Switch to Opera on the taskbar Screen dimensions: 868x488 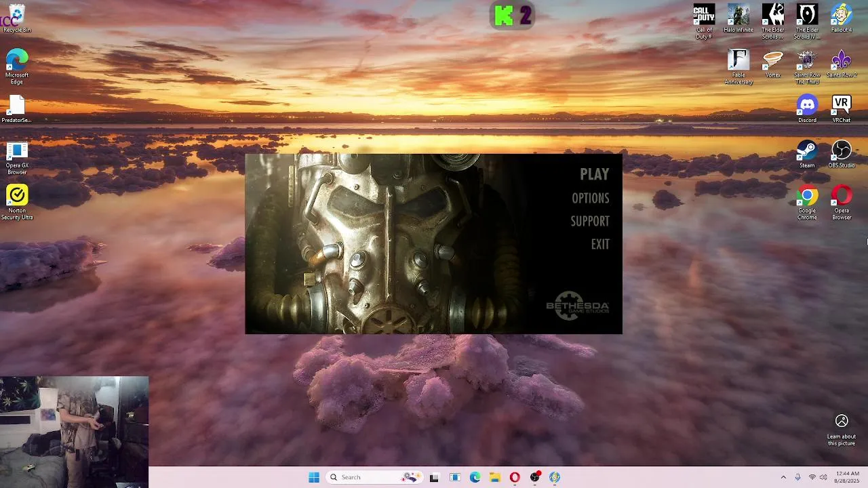point(515,477)
